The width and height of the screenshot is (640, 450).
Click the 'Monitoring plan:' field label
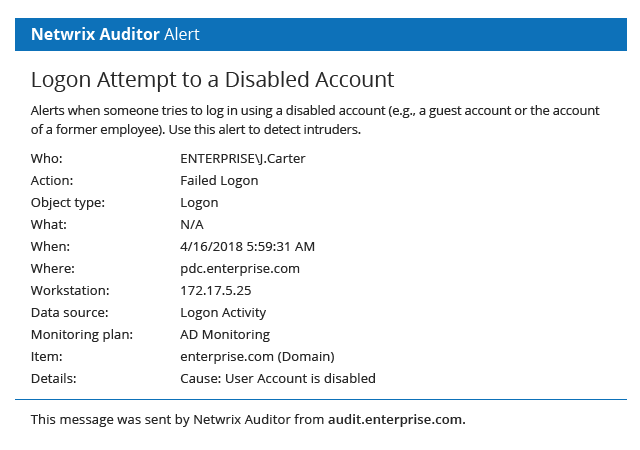(x=81, y=334)
